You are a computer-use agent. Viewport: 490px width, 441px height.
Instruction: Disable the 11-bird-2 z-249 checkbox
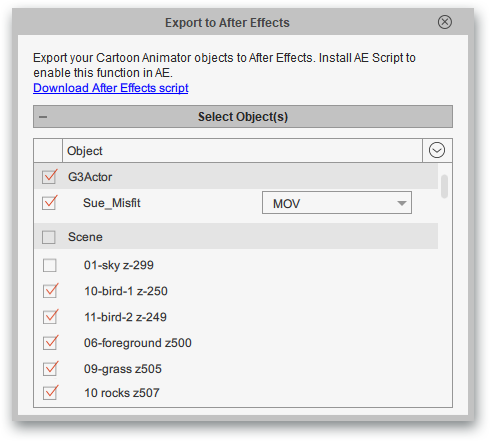coord(50,317)
